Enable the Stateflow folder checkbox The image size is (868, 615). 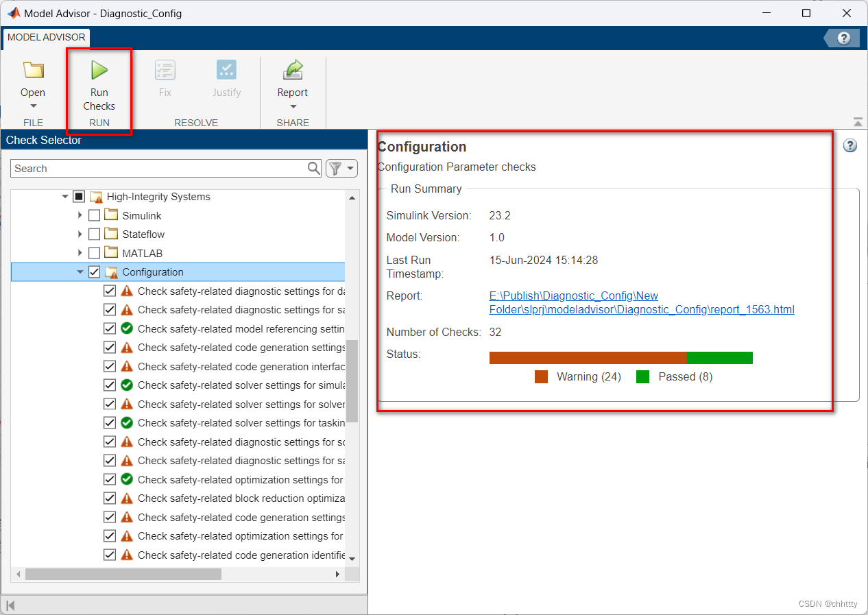(95, 234)
